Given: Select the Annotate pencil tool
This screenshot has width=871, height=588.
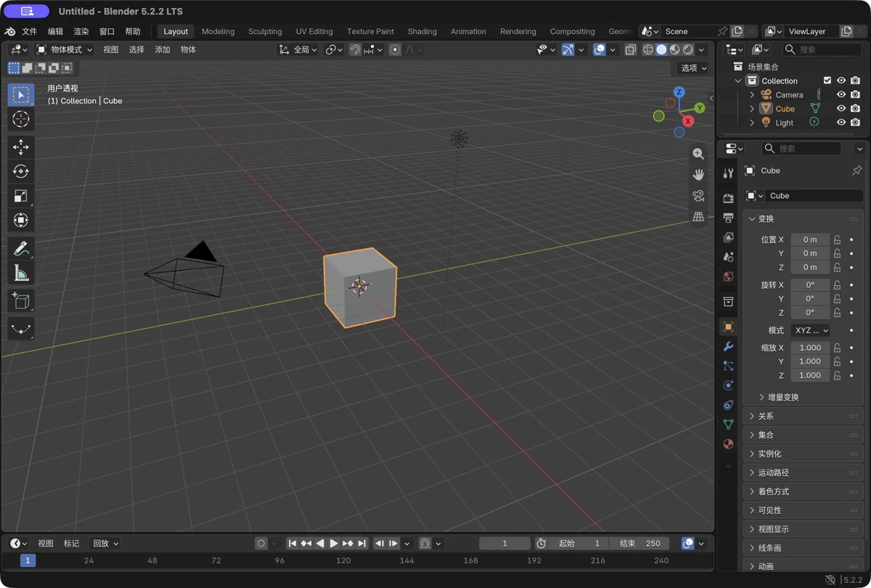Looking at the screenshot, I should point(21,248).
